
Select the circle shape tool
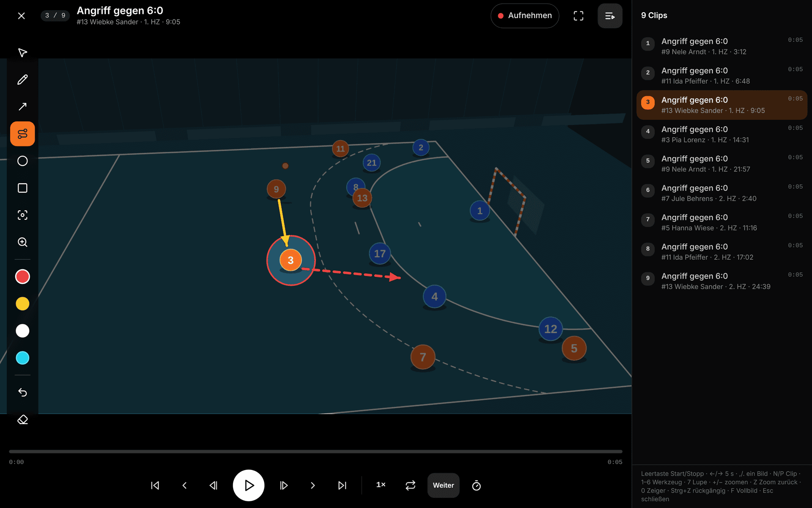pyautogui.click(x=22, y=161)
